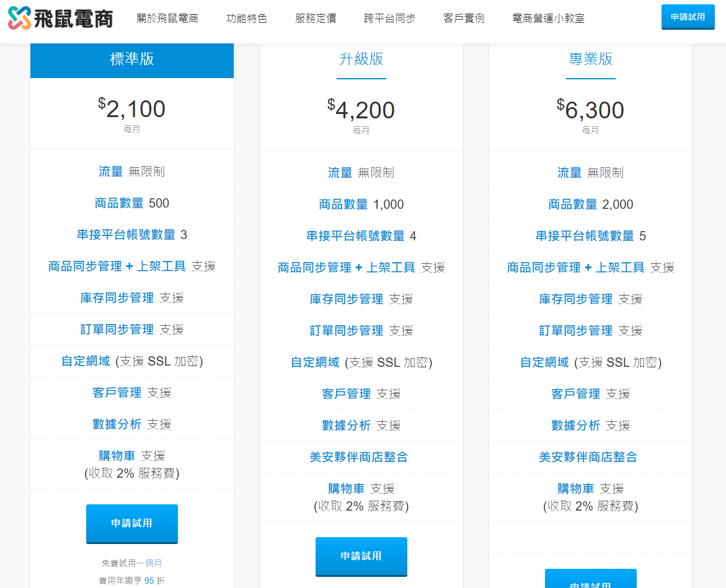The image size is (726, 588).
Task: Click the $4,200 monthly price
Action: 361,110
